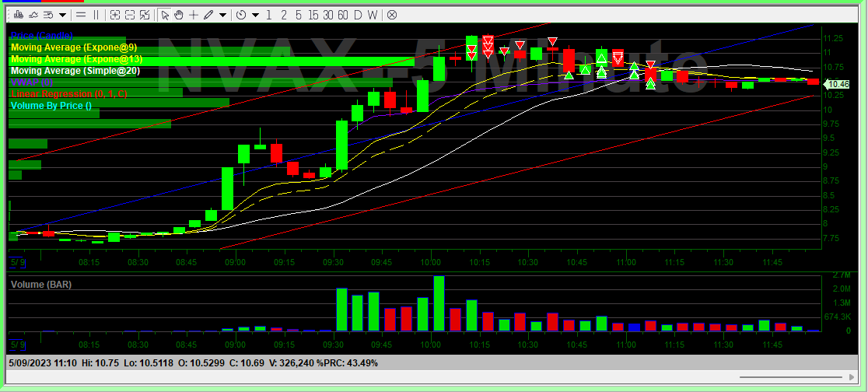This screenshot has height=392, width=868.
Task: Click the zoom out icon
Action: point(130,15)
